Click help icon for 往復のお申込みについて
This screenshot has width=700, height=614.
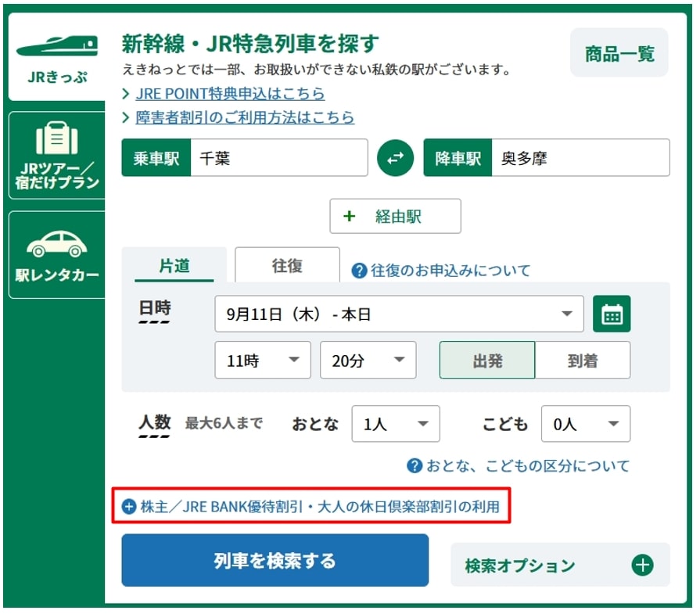pos(359,271)
